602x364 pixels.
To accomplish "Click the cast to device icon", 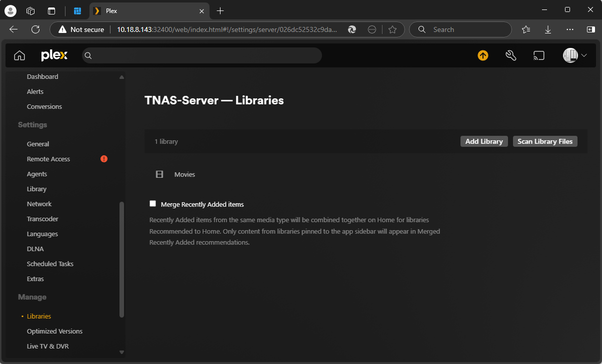I will coord(538,55).
